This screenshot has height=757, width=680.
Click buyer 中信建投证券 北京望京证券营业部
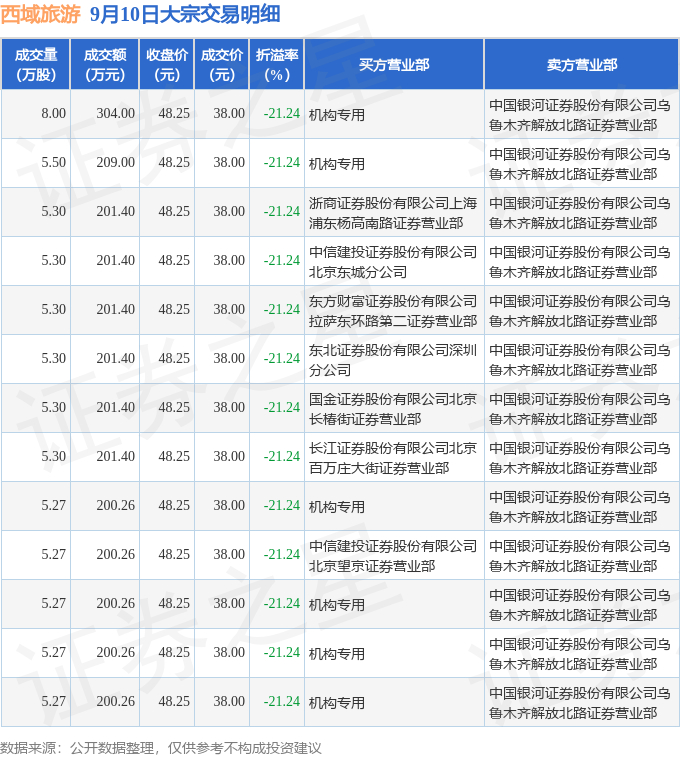point(393,556)
